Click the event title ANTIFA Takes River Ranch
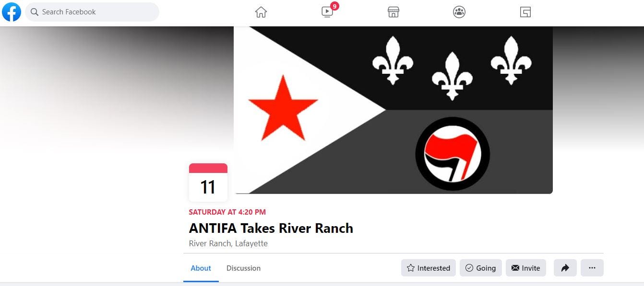This screenshot has height=286, width=644. pos(271,228)
